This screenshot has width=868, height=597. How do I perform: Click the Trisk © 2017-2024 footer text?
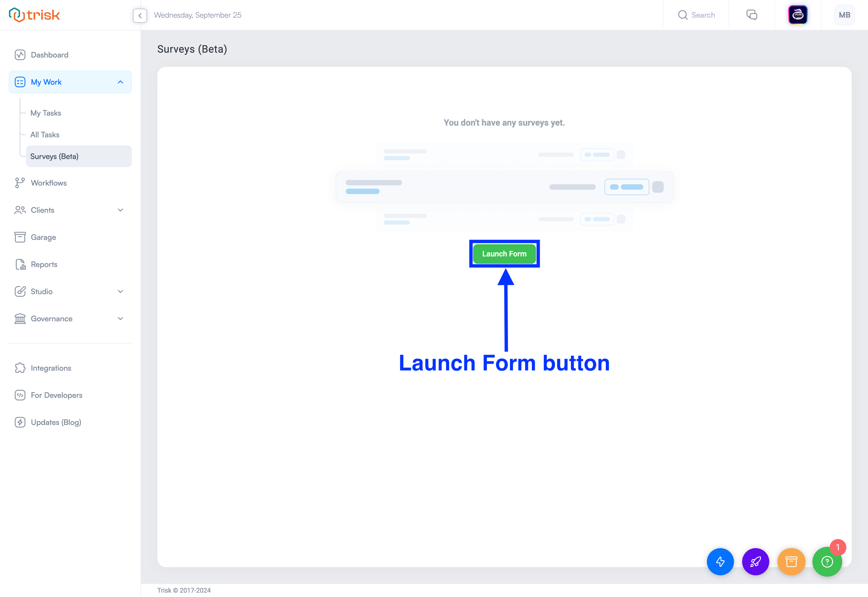184,590
